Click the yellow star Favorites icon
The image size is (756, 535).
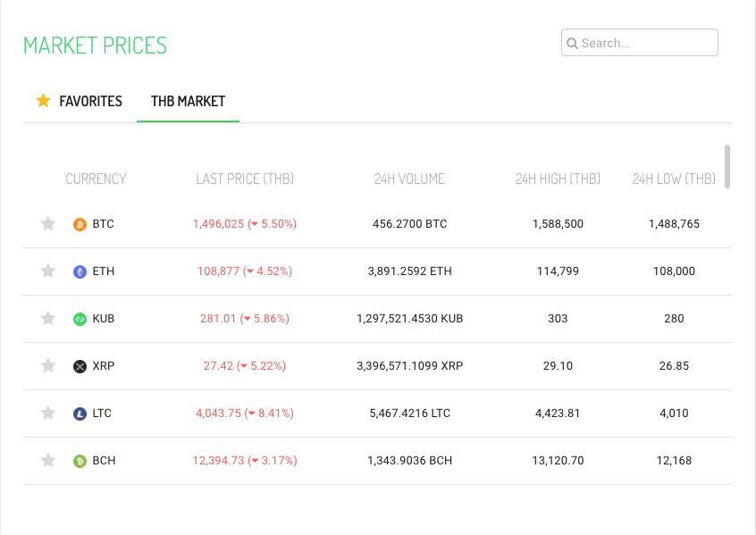pos(43,101)
